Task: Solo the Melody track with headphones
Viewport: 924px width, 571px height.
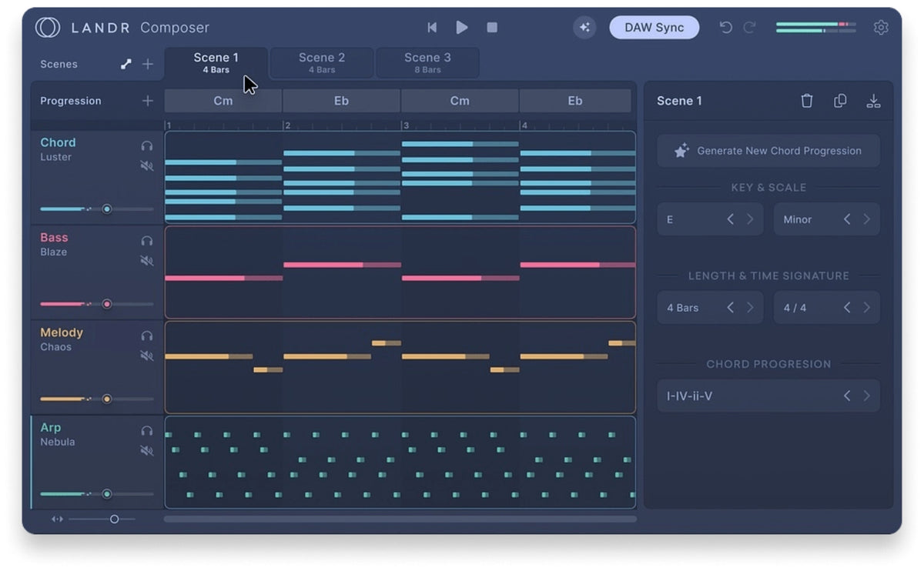Action: pyautogui.click(x=147, y=336)
